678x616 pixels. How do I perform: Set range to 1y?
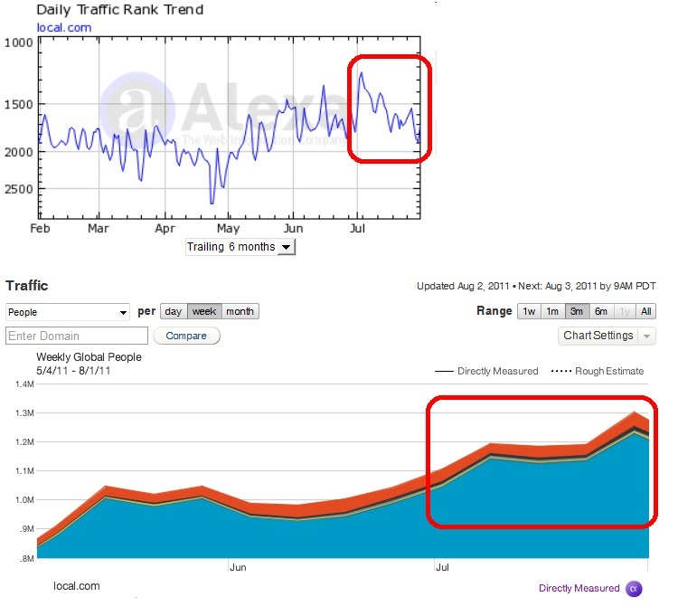[x=625, y=311]
